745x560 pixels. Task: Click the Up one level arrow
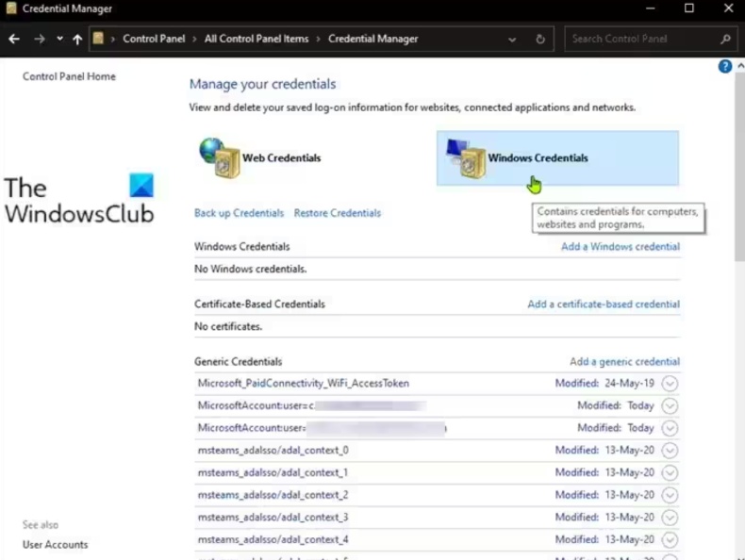click(x=77, y=39)
